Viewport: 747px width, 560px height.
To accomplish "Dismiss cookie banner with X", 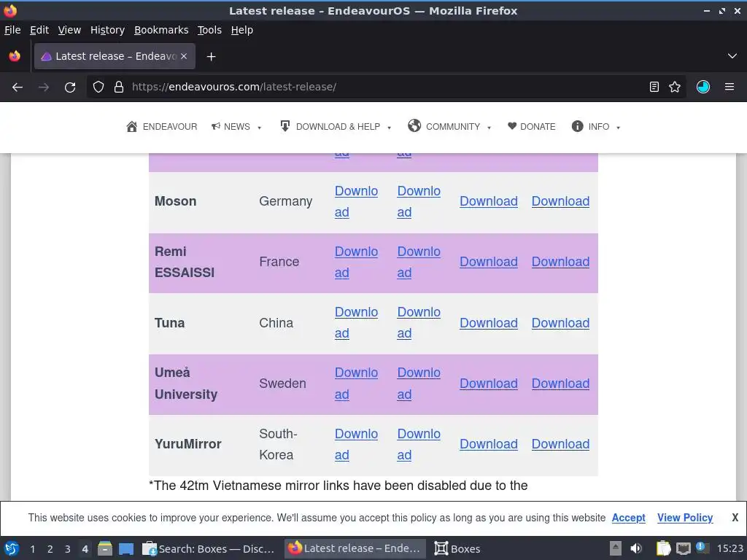I will [735, 518].
